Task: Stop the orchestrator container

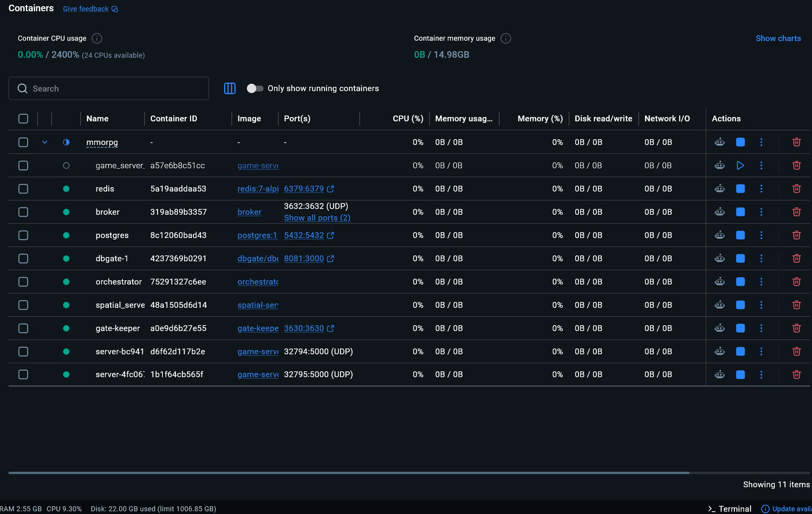Action: point(740,282)
